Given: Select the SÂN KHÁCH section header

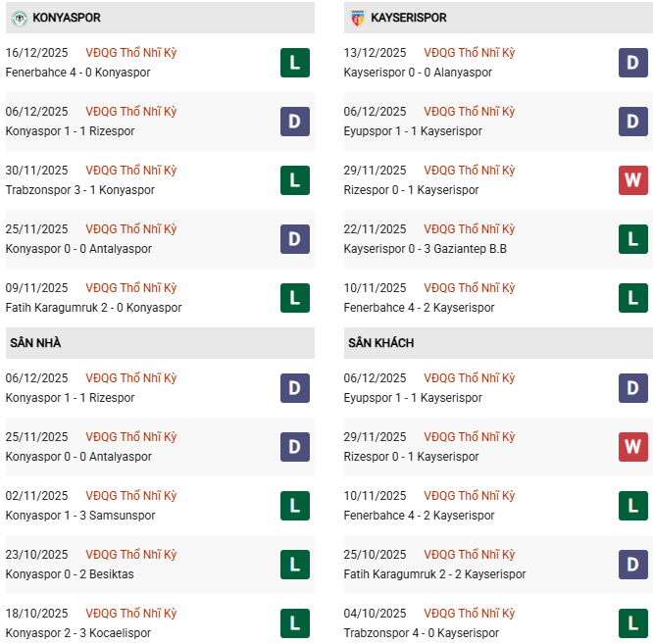Looking at the screenshot, I should click(x=380, y=343).
